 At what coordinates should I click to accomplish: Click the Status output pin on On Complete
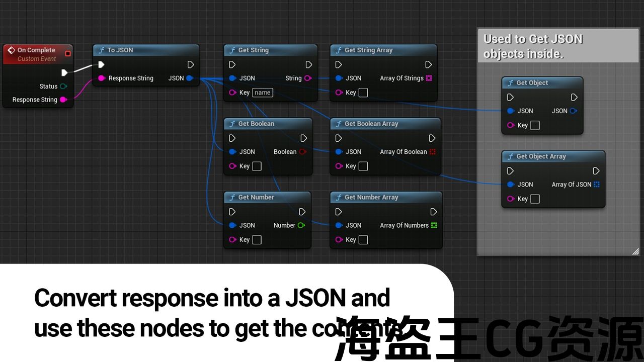63,86
